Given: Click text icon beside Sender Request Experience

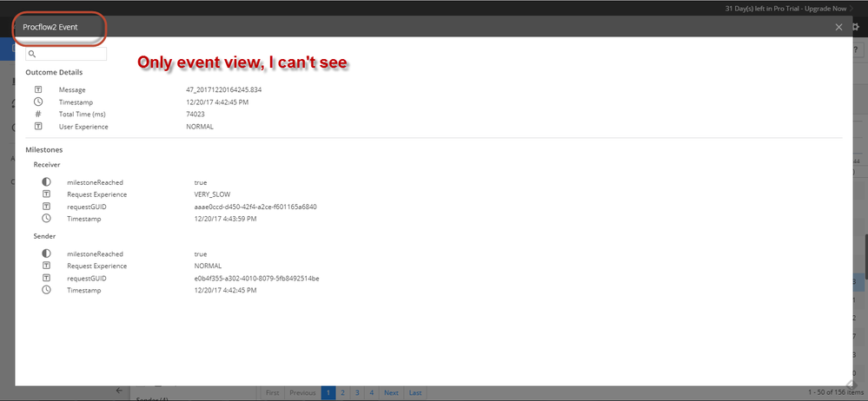Looking at the screenshot, I should coord(47,266).
